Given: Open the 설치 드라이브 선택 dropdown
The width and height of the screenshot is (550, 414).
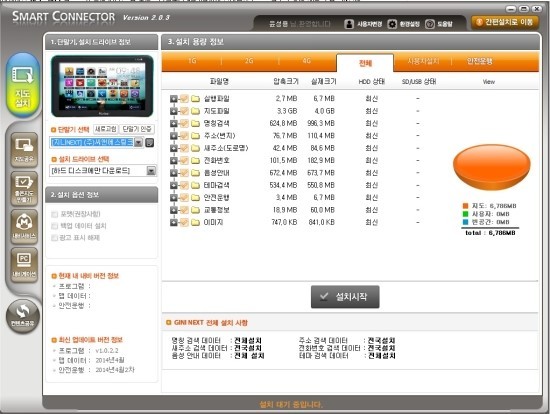Looking at the screenshot, I should coord(151,171).
